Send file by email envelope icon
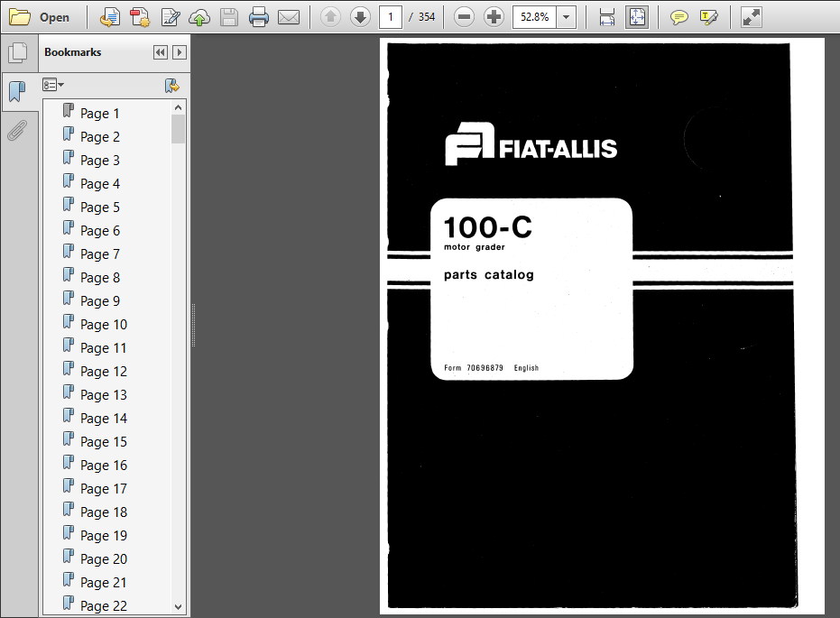 [289, 17]
